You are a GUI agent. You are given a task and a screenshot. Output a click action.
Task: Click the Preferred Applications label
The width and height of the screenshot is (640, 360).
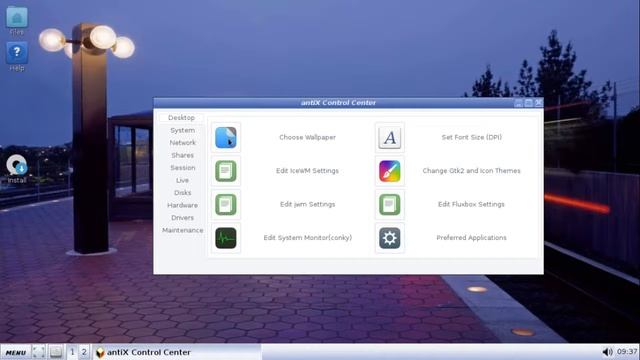[471, 238]
